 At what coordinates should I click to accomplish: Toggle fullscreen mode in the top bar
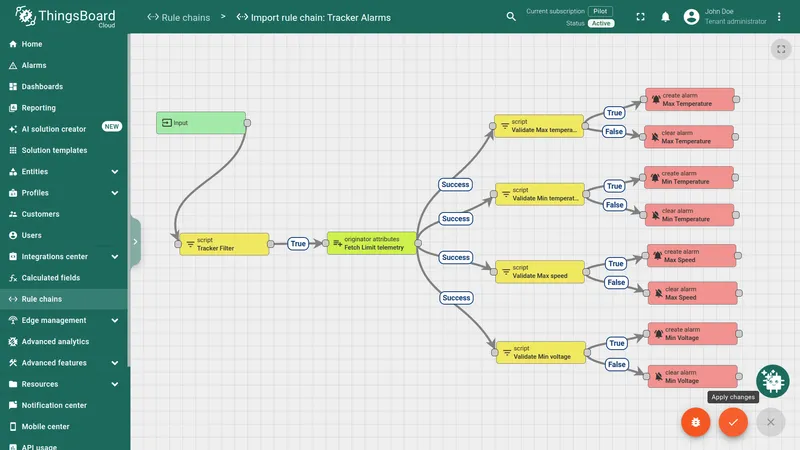click(x=640, y=17)
